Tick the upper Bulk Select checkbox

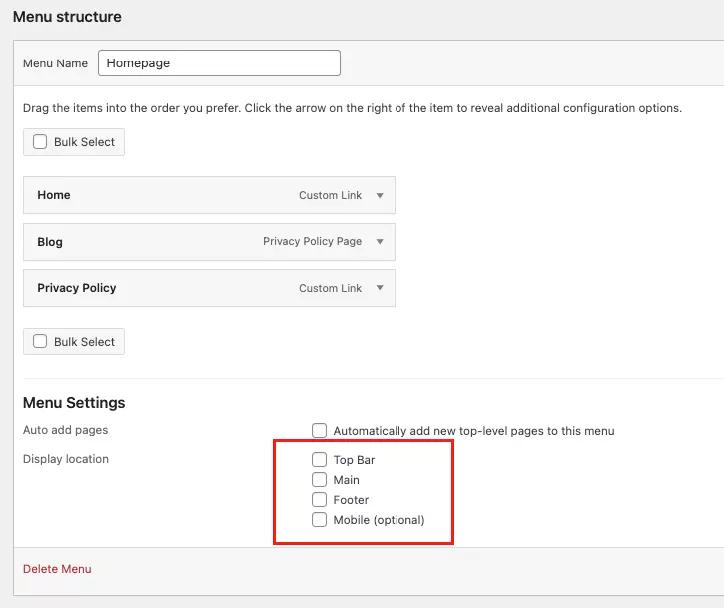[x=40, y=142]
